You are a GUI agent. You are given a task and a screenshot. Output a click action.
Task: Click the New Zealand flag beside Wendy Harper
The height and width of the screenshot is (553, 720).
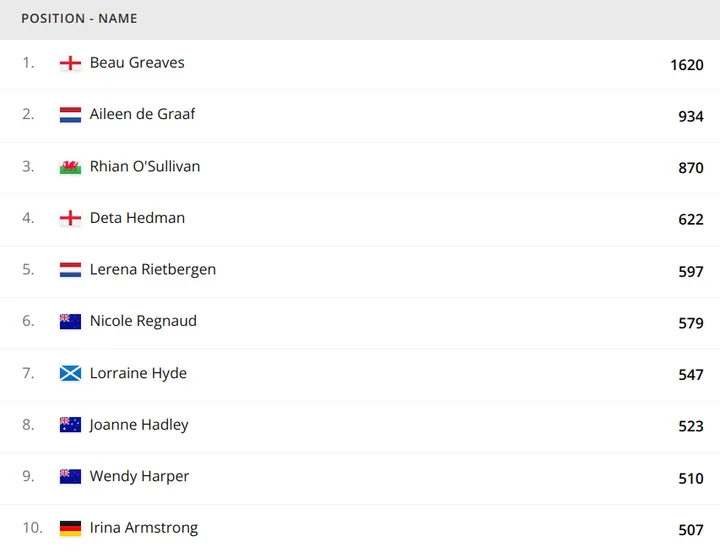(x=70, y=477)
